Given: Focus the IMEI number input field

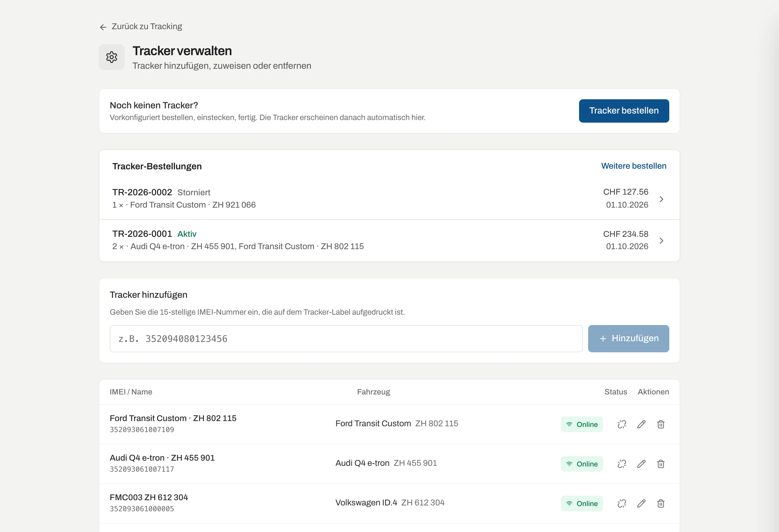Looking at the screenshot, I should point(346,339).
